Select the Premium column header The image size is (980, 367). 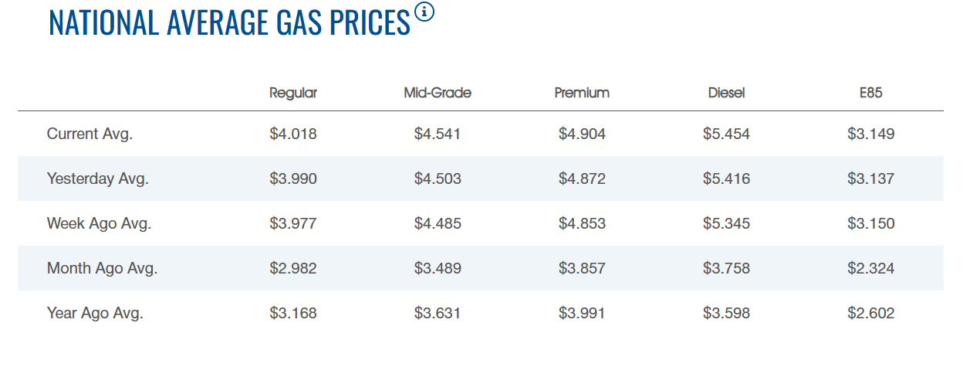click(582, 93)
